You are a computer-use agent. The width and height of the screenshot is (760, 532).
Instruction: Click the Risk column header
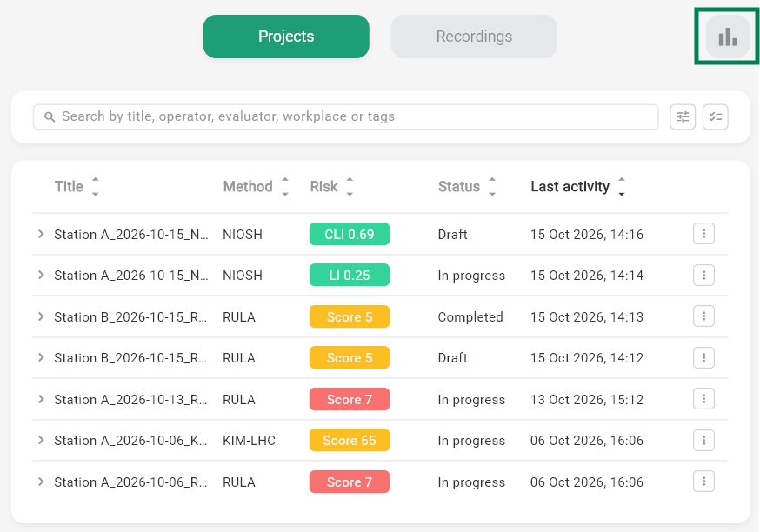tap(323, 187)
